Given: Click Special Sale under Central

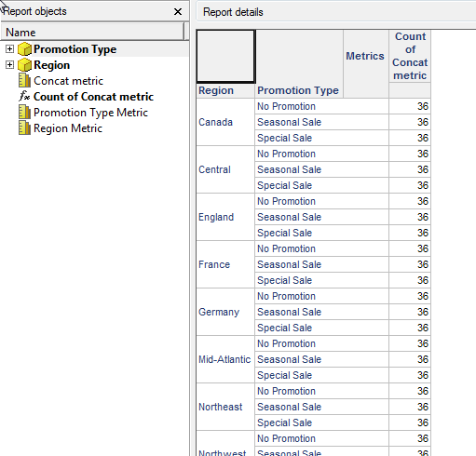Looking at the screenshot, I should (x=321, y=185).
